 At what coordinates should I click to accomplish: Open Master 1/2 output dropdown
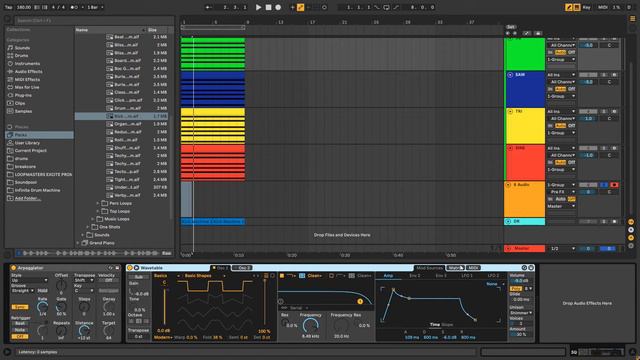click(561, 249)
